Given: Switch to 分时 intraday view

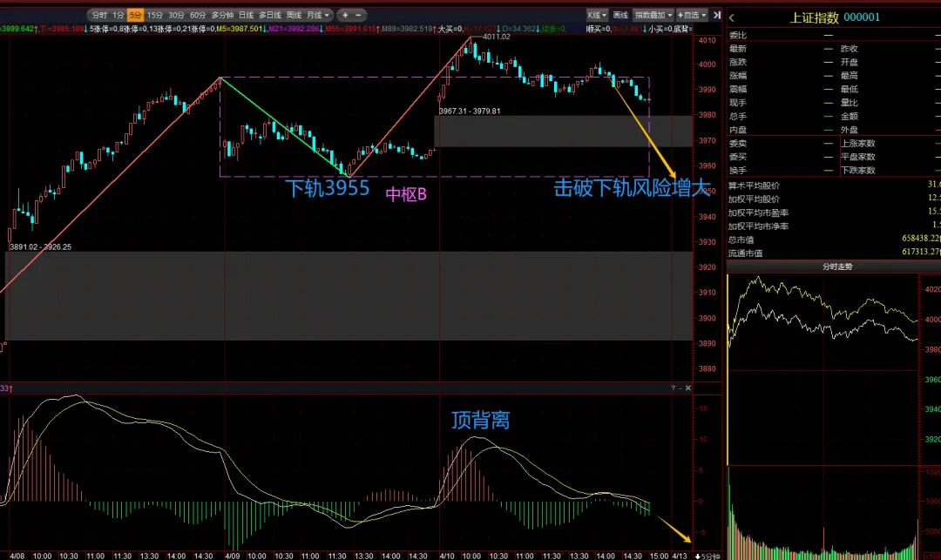Looking at the screenshot, I should (99, 15).
